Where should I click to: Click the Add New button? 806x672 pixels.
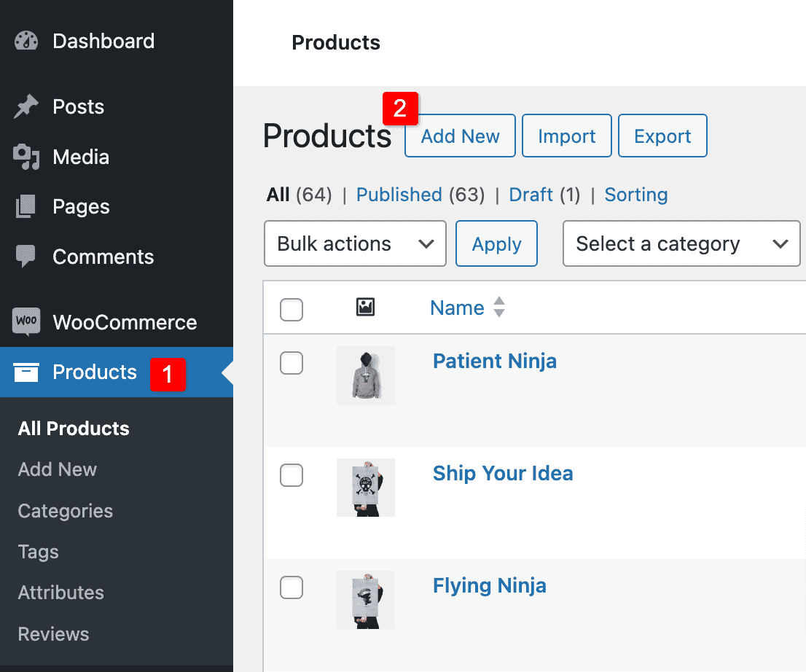point(460,136)
